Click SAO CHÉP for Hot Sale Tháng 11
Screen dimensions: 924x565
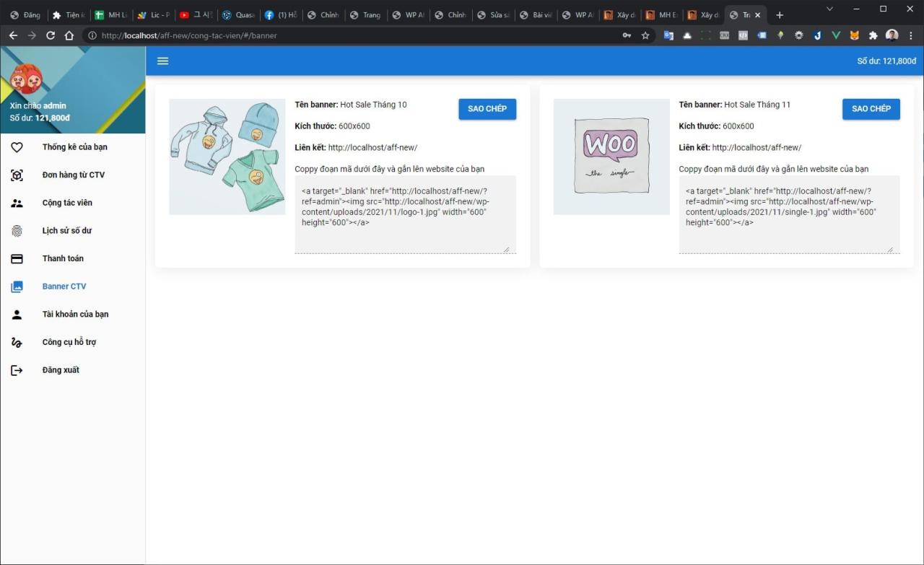871,108
